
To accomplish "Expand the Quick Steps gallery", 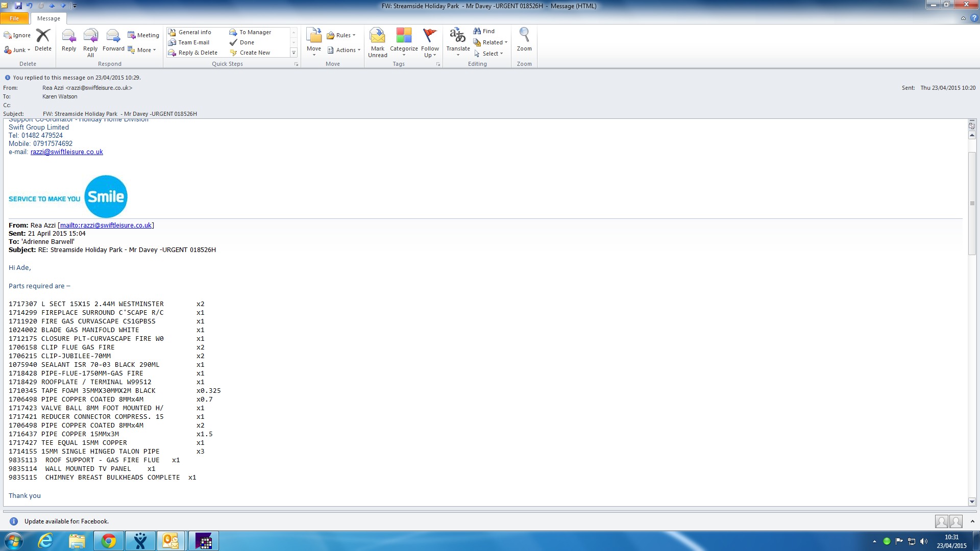I will click(293, 53).
